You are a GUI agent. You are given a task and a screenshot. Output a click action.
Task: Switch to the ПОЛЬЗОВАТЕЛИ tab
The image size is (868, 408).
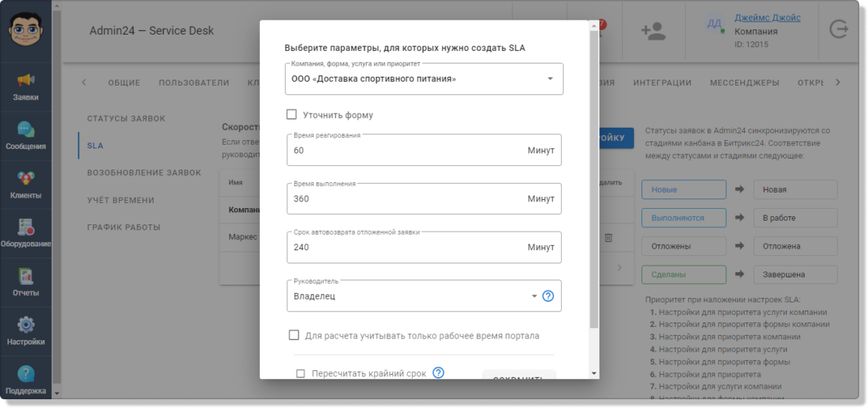193,83
